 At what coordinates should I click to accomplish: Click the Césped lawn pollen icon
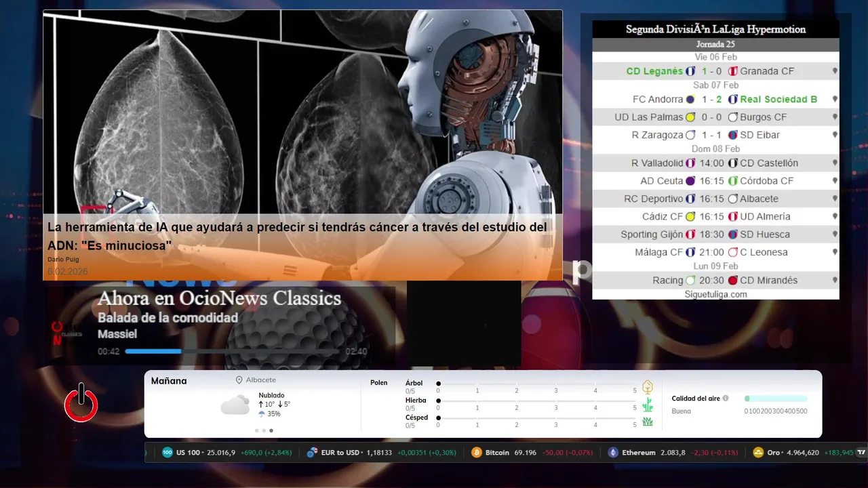[x=648, y=422]
